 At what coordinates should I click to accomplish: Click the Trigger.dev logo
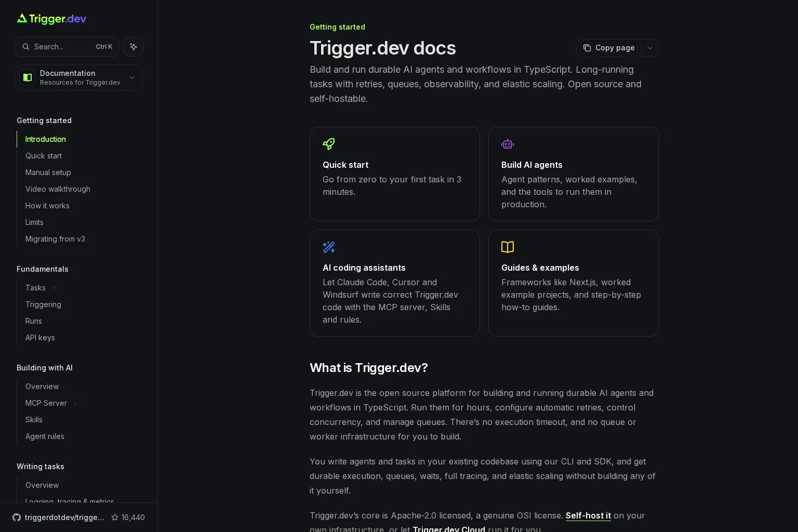[51, 19]
